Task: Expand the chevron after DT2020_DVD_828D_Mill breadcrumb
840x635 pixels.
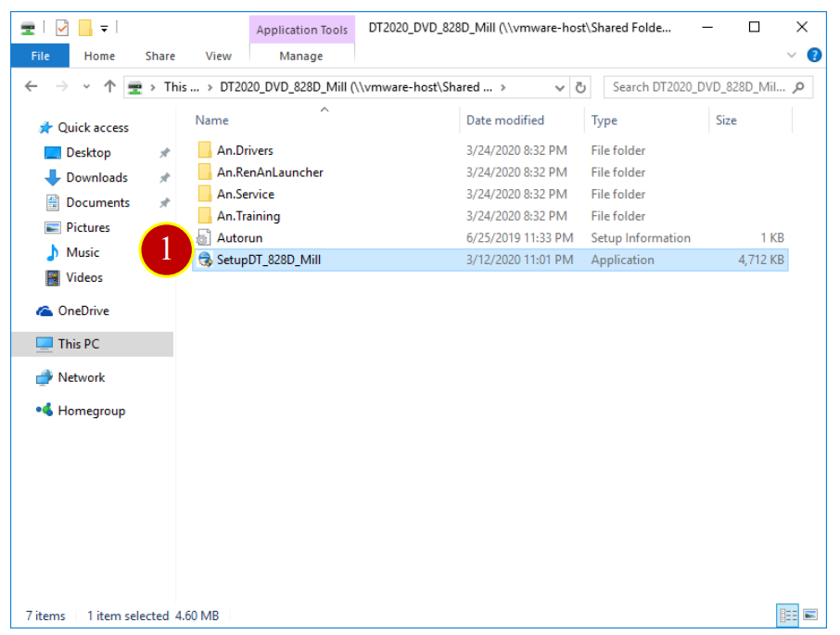Action: (x=503, y=87)
